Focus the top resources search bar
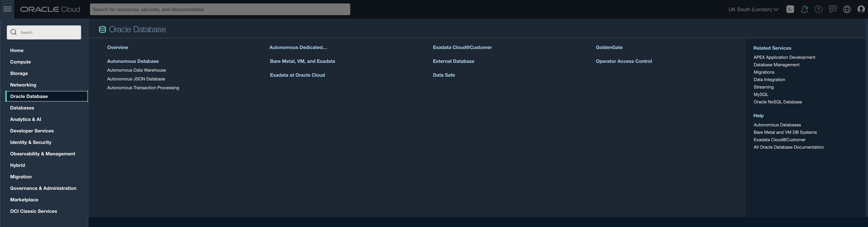 click(220, 9)
